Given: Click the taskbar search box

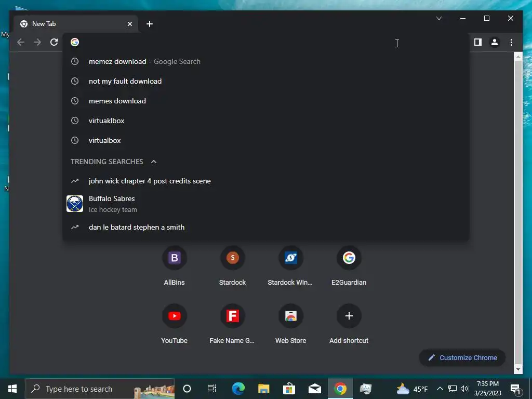Looking at the screenshot, I should click(x=100, y=389).
